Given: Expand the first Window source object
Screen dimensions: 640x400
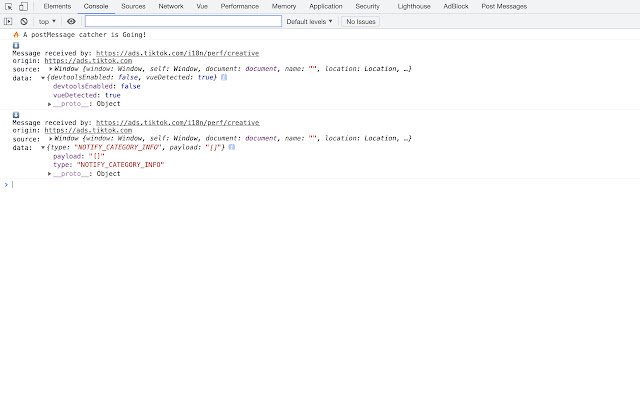Looking at the screenshot, I should (51, 69).
